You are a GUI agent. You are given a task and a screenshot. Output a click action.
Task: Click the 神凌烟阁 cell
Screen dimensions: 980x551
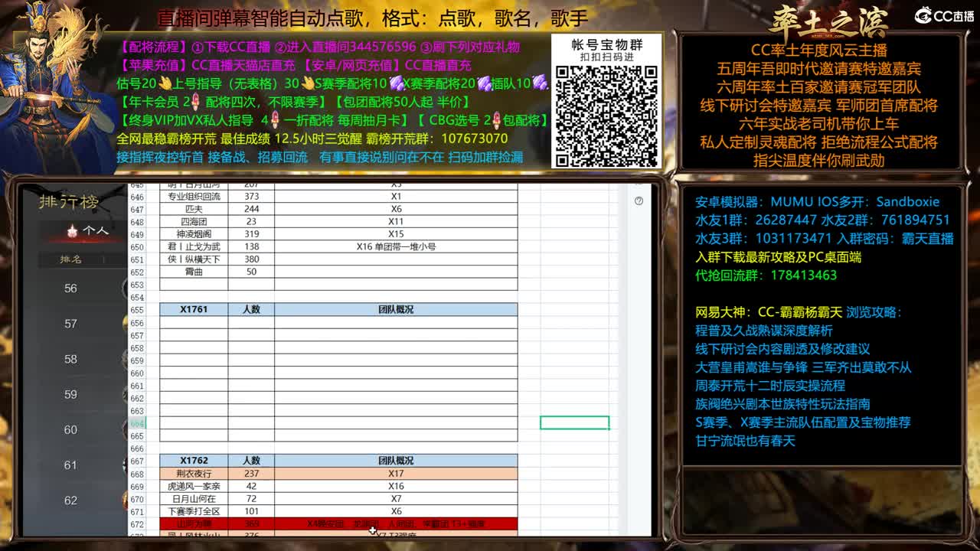194,234
